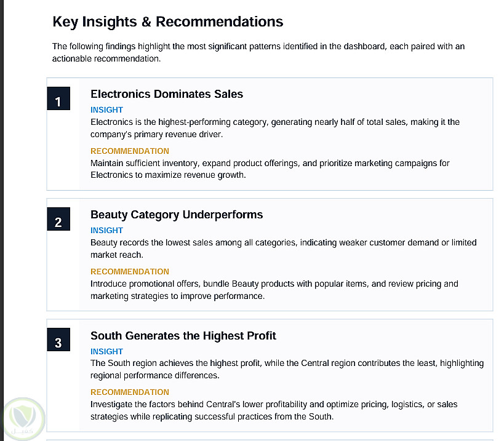Image resolution: width=504 pixels, height=441 pixels.
Task: Click the number 1 badge
Action: tap(58, 98)
